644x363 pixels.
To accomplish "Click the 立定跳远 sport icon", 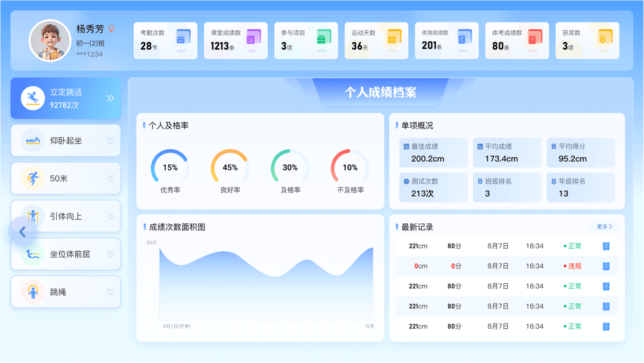I will (x=33, y=98).
